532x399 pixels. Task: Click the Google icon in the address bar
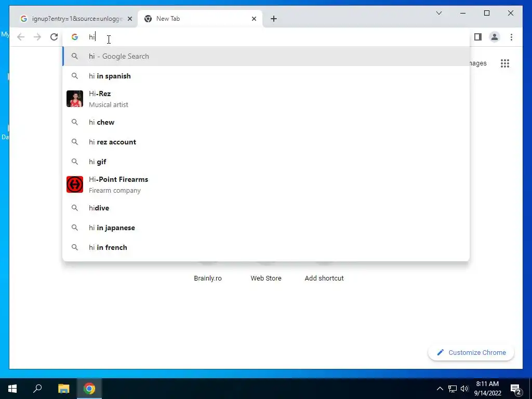[x=75, y=37]
